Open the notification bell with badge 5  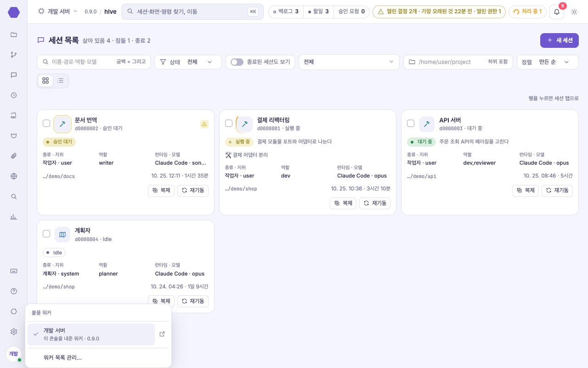[557, 11]
